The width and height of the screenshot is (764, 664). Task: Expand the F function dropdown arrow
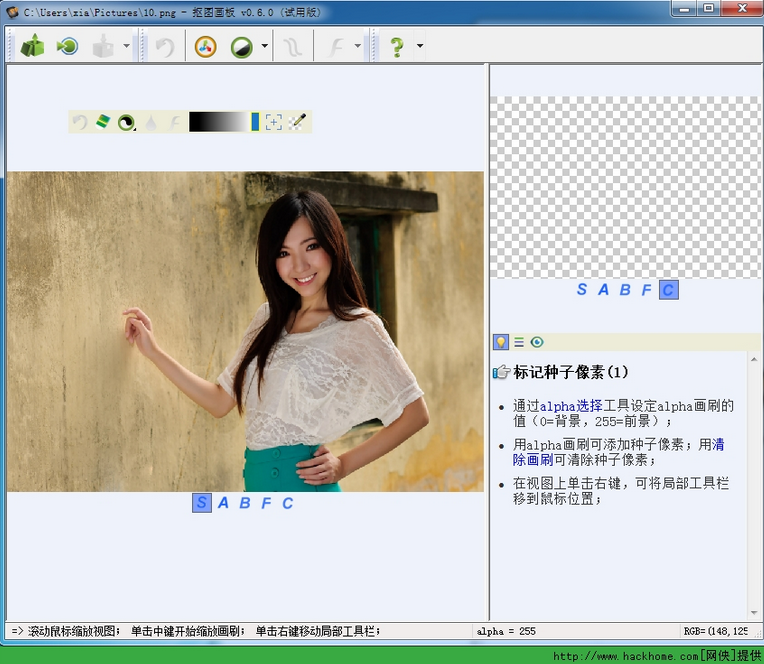358,46
